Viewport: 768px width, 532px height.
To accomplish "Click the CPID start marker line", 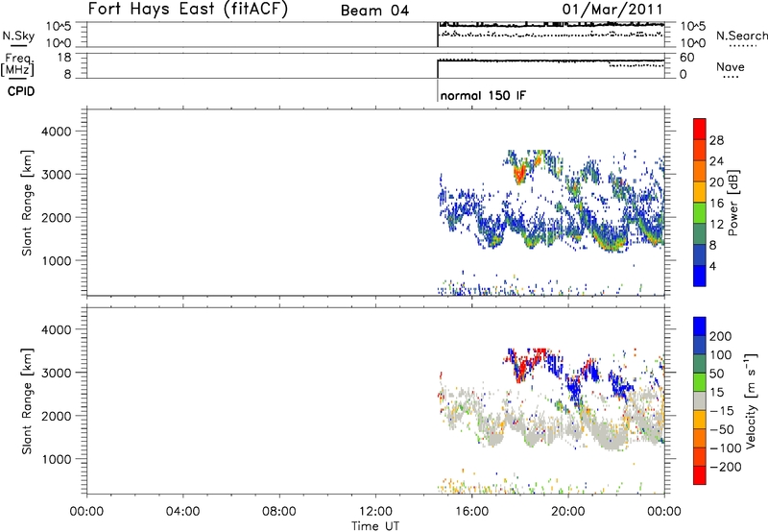I will pos(438,91).
